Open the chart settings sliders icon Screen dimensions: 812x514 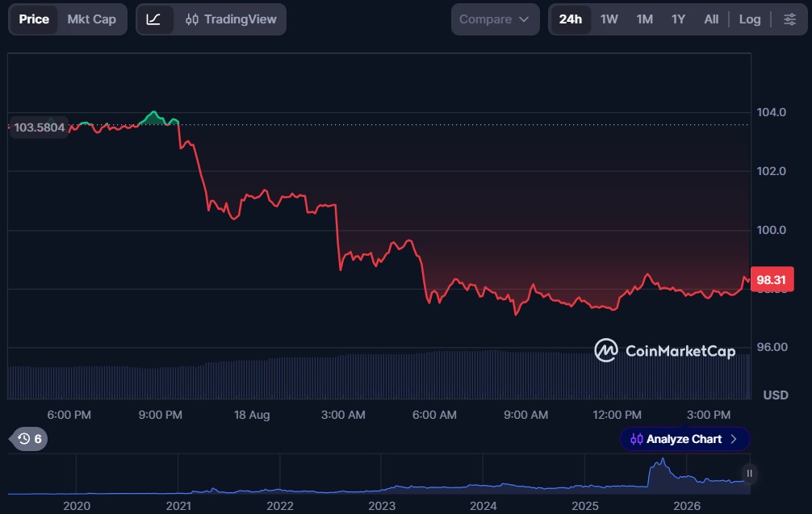pos(789,19)
